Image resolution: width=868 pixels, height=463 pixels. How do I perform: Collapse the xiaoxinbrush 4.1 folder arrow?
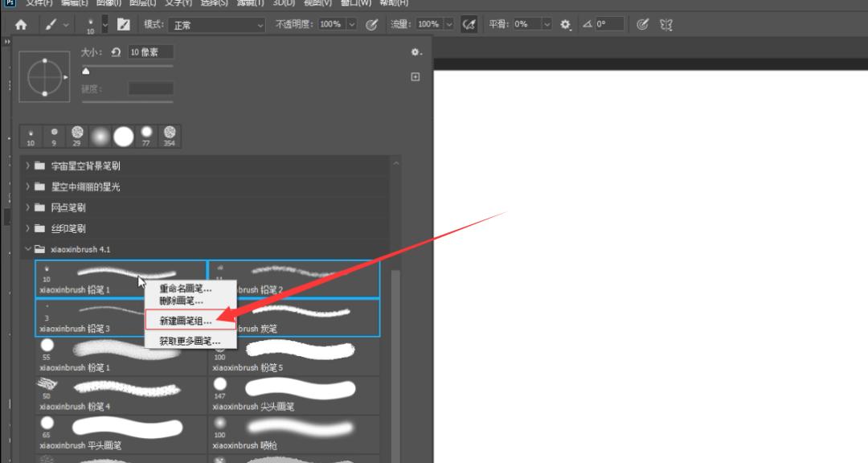click(27, 249)
